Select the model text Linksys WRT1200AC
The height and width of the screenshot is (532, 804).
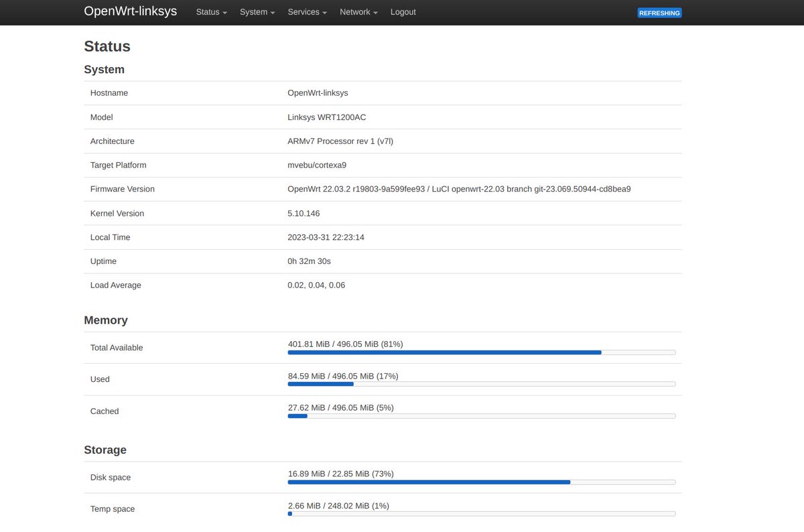[327, 117]
